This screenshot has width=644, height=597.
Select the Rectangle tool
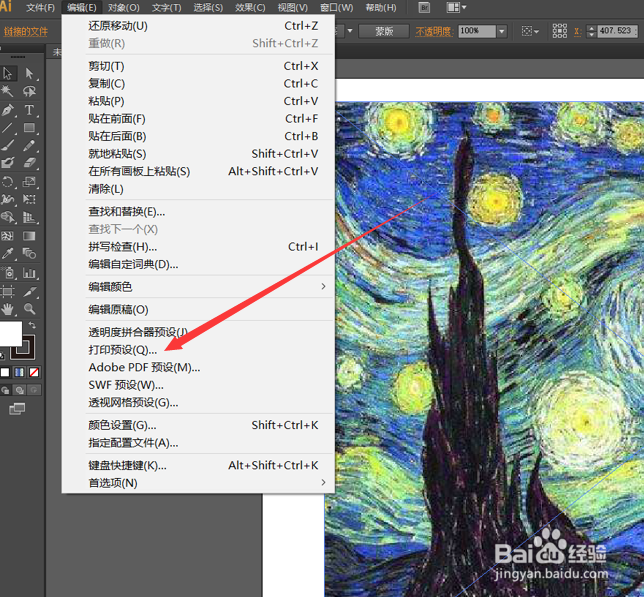pyautogui.click(x=29, y=128)
